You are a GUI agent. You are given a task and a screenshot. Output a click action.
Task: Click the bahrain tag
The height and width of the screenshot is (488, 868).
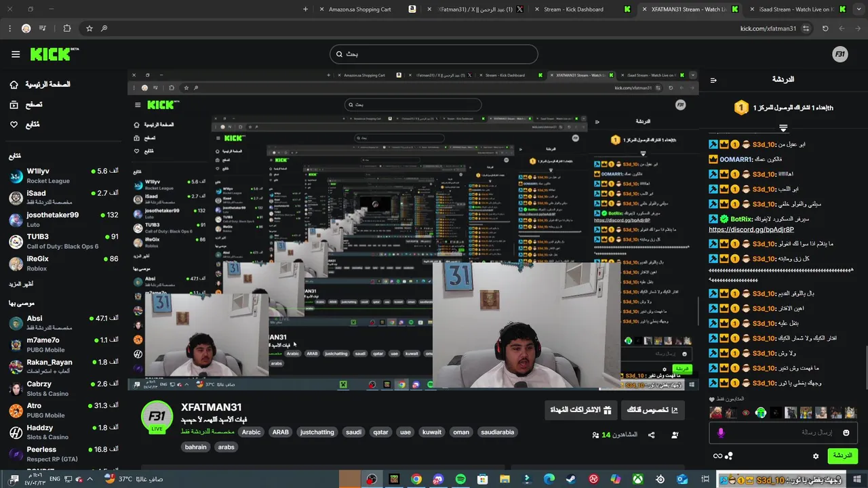tap(195, 447)
